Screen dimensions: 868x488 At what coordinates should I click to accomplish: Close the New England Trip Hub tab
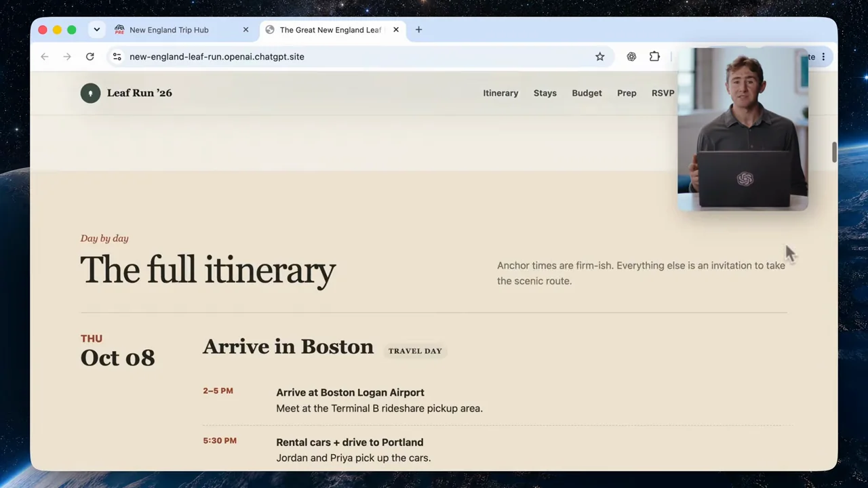pos(245,30)
